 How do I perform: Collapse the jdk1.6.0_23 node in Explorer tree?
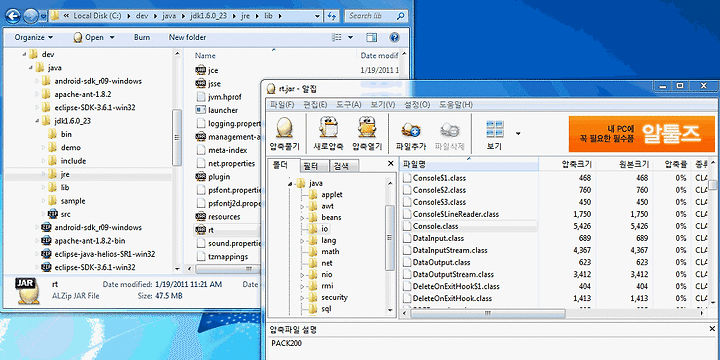(37, 121)
